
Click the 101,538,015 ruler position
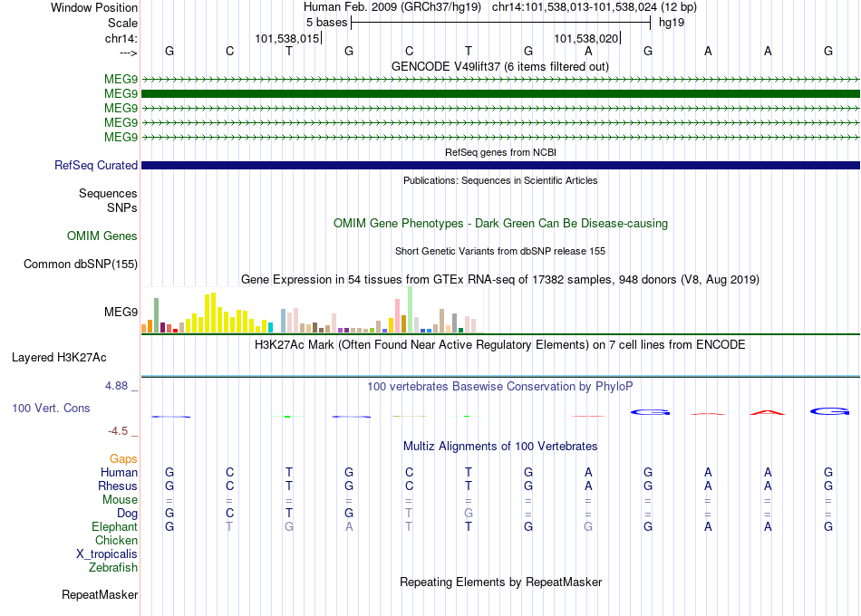[x=287, y=38]
